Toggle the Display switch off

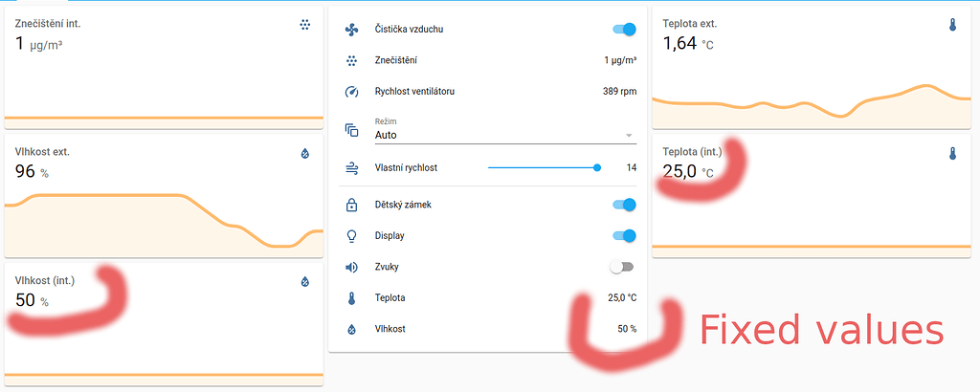pyautogui.click(x=624, y=236)
